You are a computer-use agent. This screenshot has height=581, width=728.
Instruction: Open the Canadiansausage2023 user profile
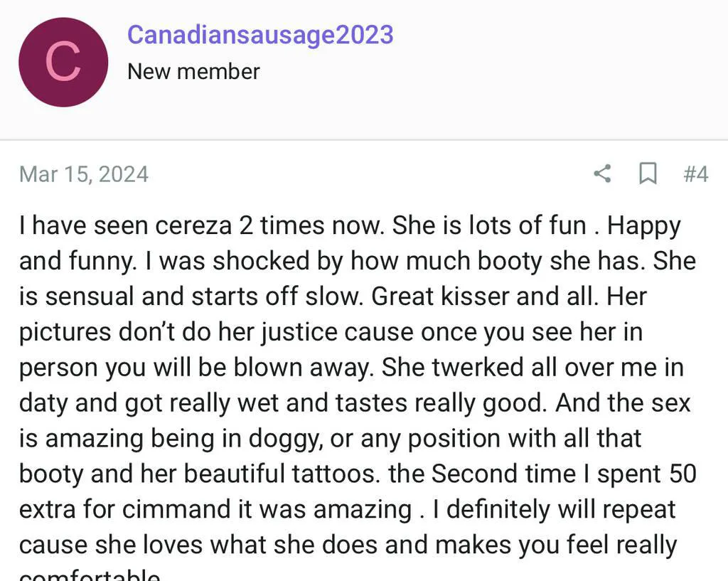pos(259,35)
